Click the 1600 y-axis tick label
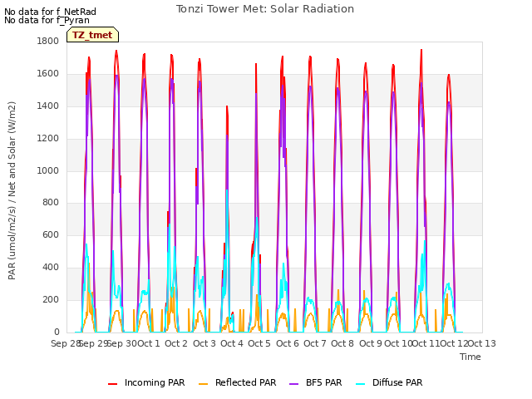 pos(48,74)
